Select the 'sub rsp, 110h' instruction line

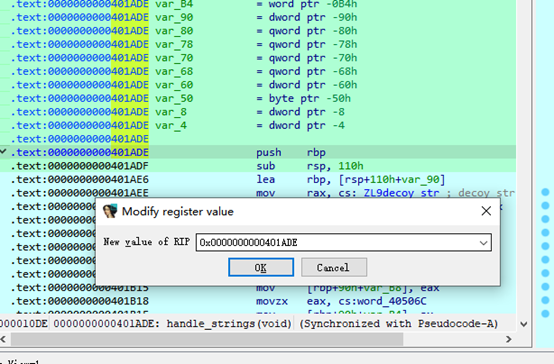coord(258,166)
